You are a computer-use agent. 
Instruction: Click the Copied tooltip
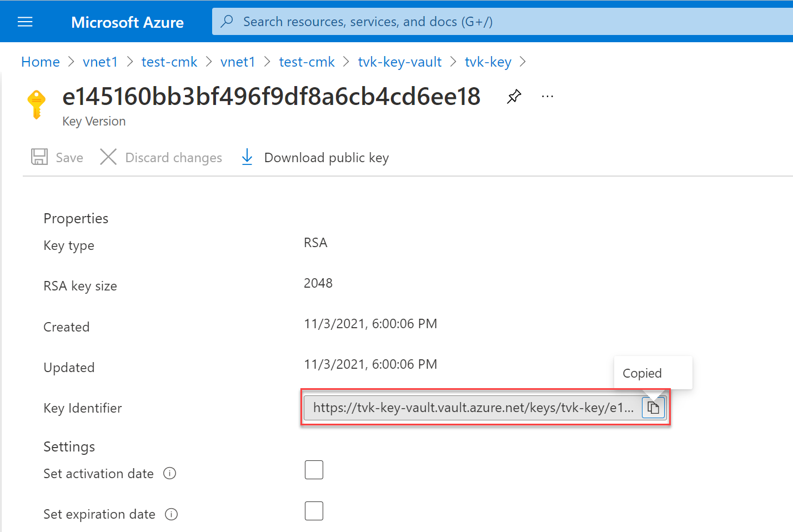[x=653, y=373]
